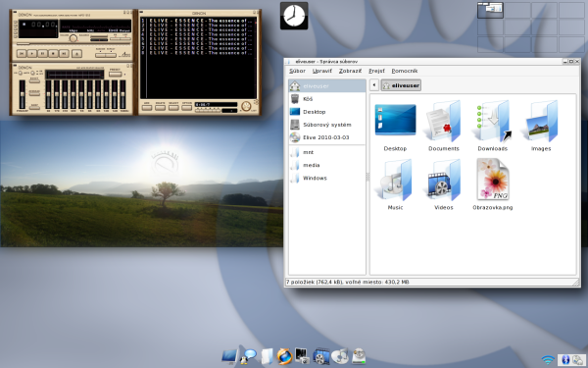
Task: Open the Prejsť menu
Action: tap(376, 71)
